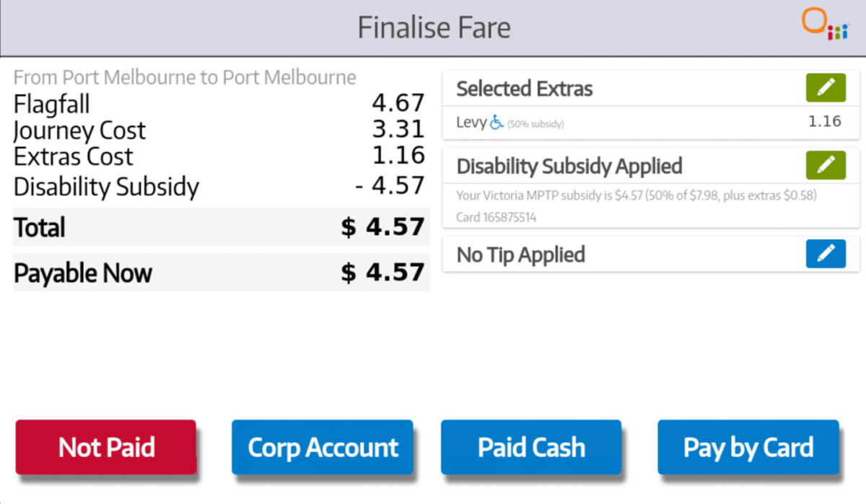The width and height of the screenshot is (866, 504).
Task: Click the wheelchair icon next to Levy
Action: (x=497, y=123)
